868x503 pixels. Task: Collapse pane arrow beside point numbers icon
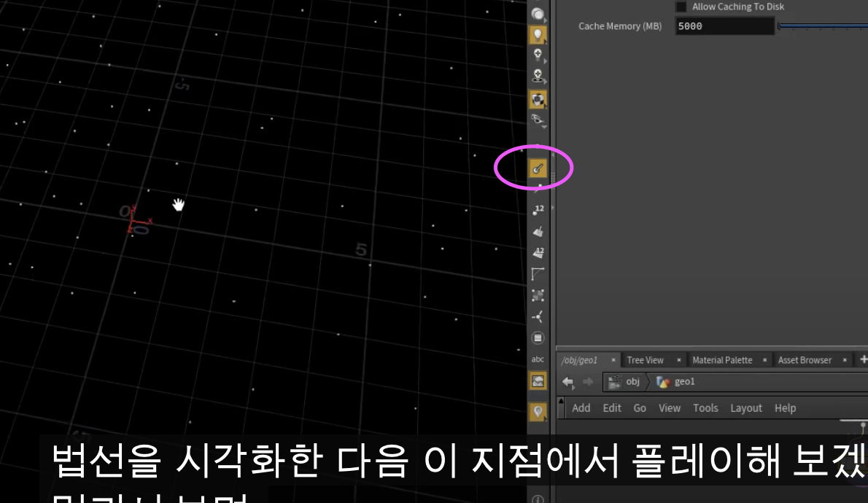552,208
